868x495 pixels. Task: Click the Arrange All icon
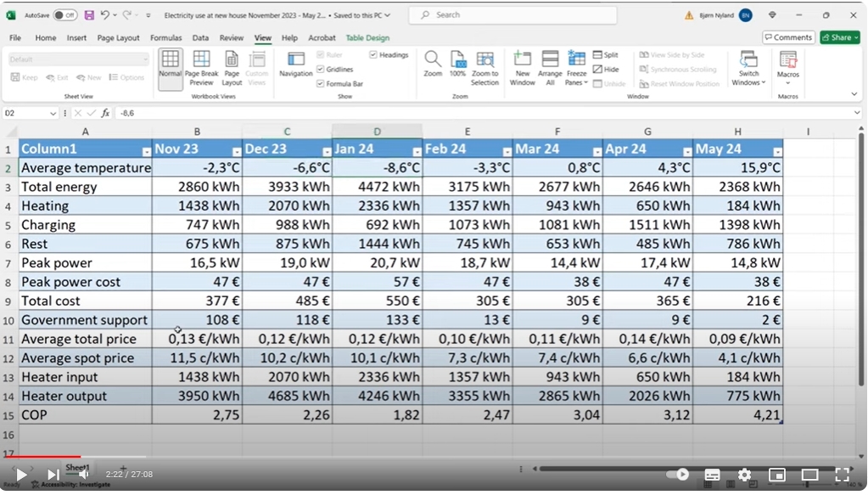(550, 68)
